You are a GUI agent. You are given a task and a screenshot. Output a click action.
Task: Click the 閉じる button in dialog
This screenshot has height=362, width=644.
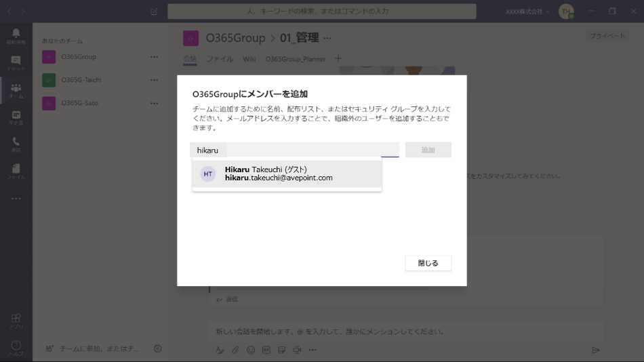click(428, 263)
